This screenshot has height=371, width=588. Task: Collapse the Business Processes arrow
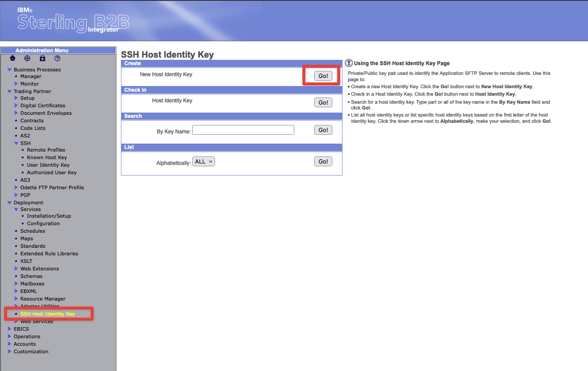coord(10,70)
